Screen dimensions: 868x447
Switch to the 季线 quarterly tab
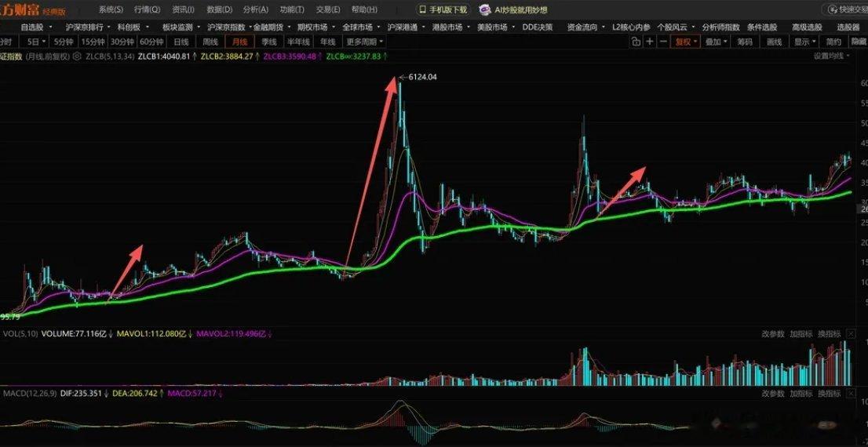(269, 42)
